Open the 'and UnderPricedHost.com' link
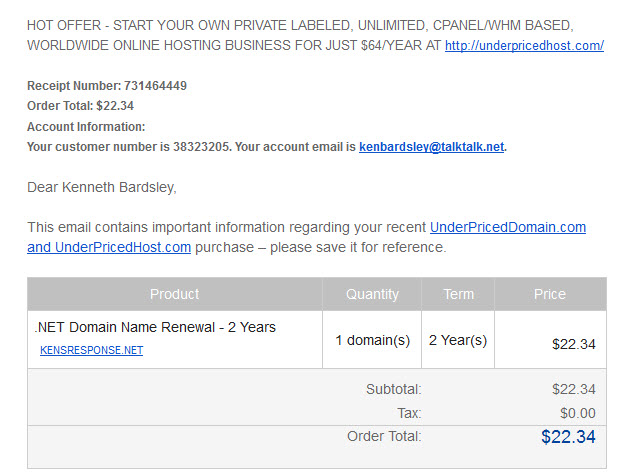The width and height of the screenshot is (625, 473). pyautogui.click(x=109, y=247)
